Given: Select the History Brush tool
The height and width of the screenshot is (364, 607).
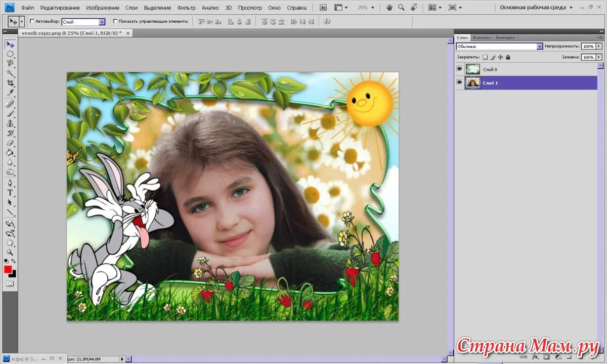Looking at the screenshot, I should (x=10, y=133).
